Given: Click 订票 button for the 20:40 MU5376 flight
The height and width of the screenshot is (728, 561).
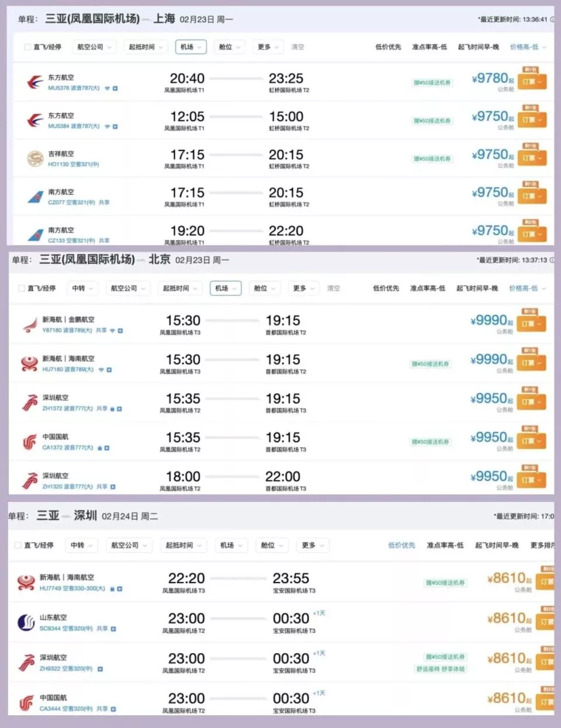Looking at the screenshot, I should click(532, 82).
